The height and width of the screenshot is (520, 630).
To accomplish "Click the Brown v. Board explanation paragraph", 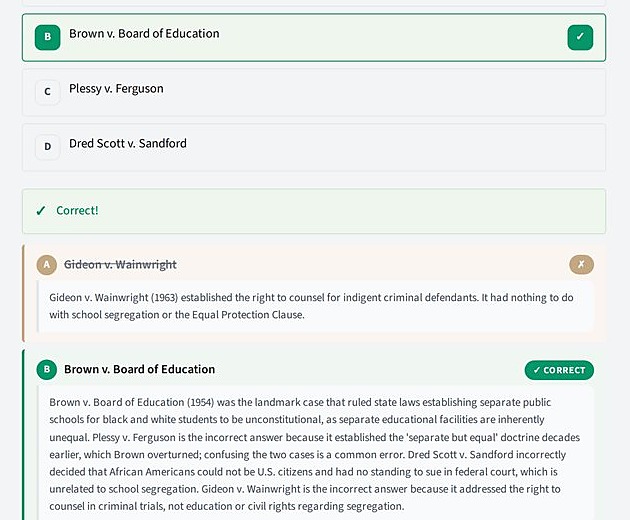I will [x=314, y=454].
